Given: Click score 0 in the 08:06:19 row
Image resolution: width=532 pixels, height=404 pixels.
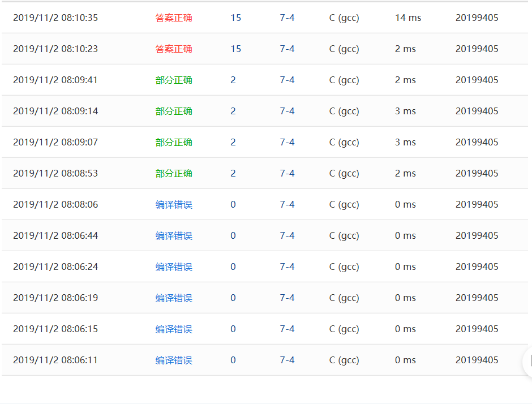Looking at the screenshot, I should pos(233,298).
